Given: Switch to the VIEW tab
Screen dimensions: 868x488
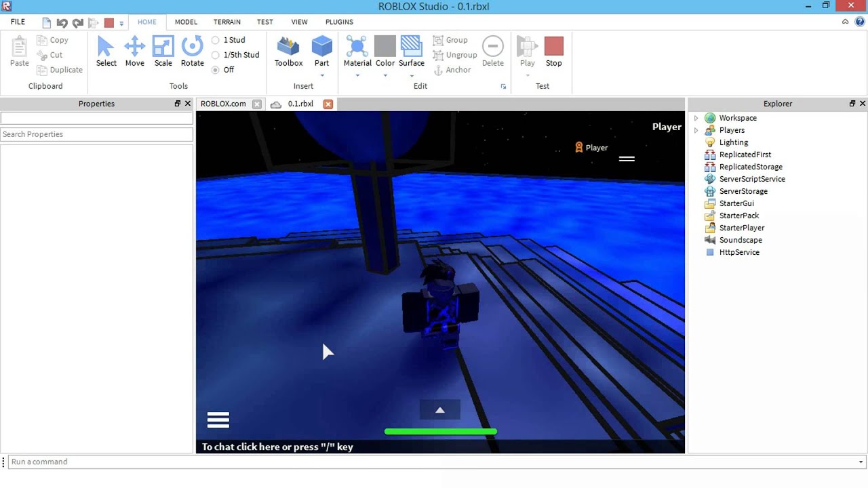Looking at the screenshot, I should 299,22.
